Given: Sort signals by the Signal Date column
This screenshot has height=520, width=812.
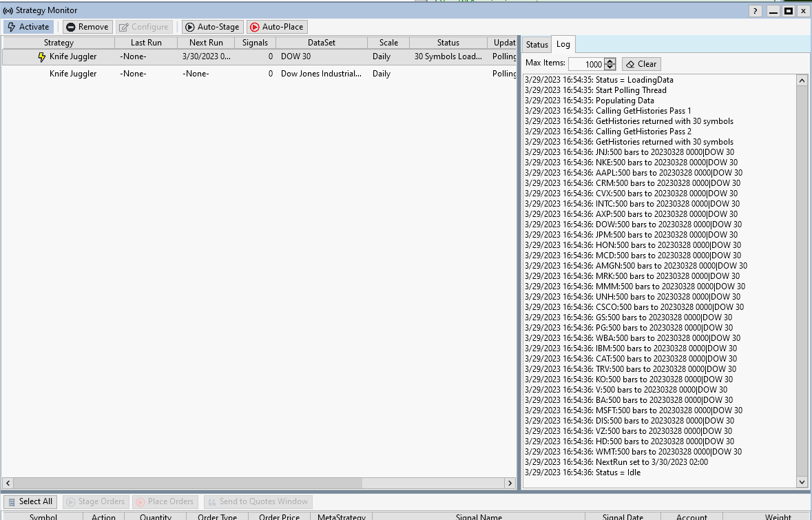Looking at the screenshot, I should point(623,517).
